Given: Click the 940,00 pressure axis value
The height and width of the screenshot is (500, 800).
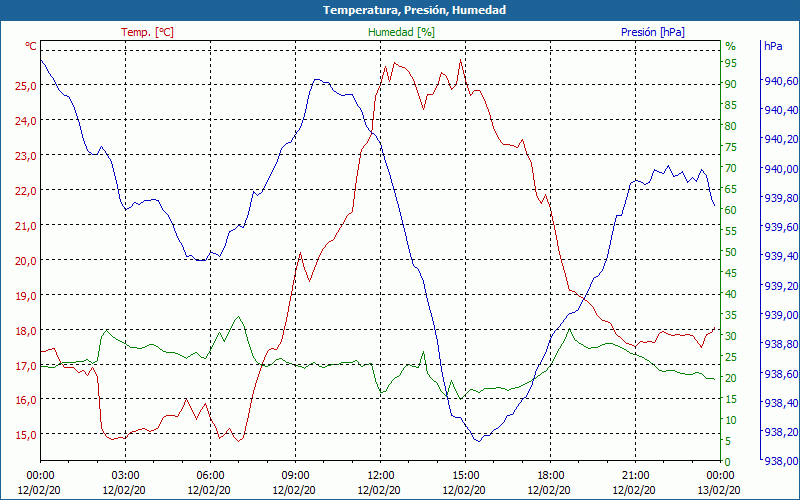Looking at the screenshot, I should tap(782, 169).
